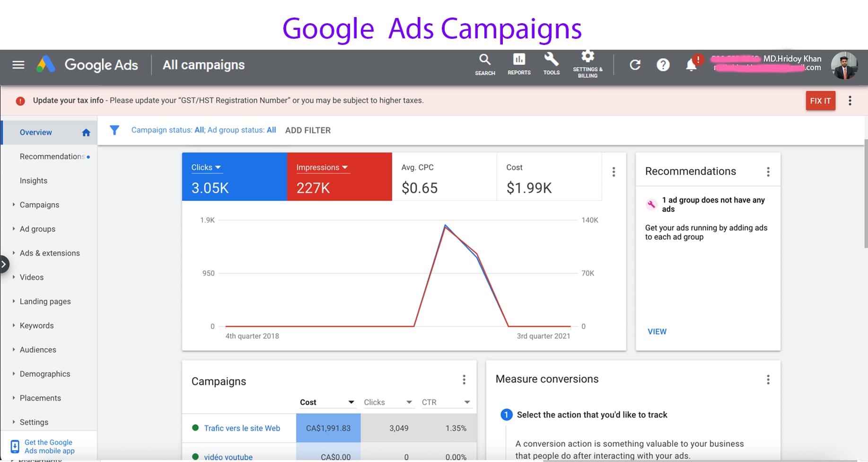Click the page vertical scrollbar
Image resolution: width=868 pixels, height=462 pixels.
point(866,194)
